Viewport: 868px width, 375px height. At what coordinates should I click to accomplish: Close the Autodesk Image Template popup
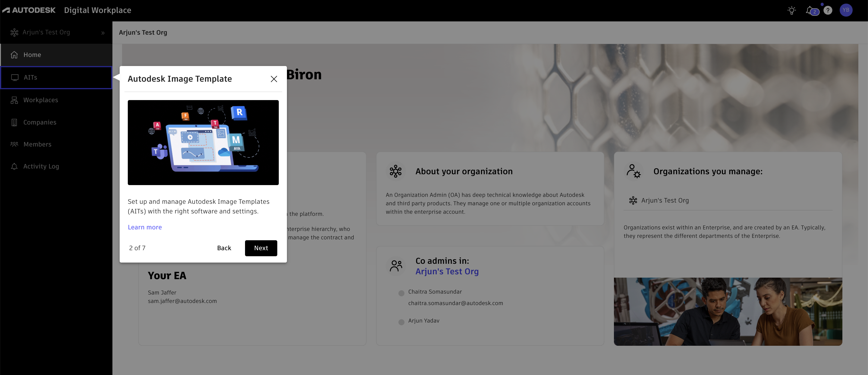274,79
